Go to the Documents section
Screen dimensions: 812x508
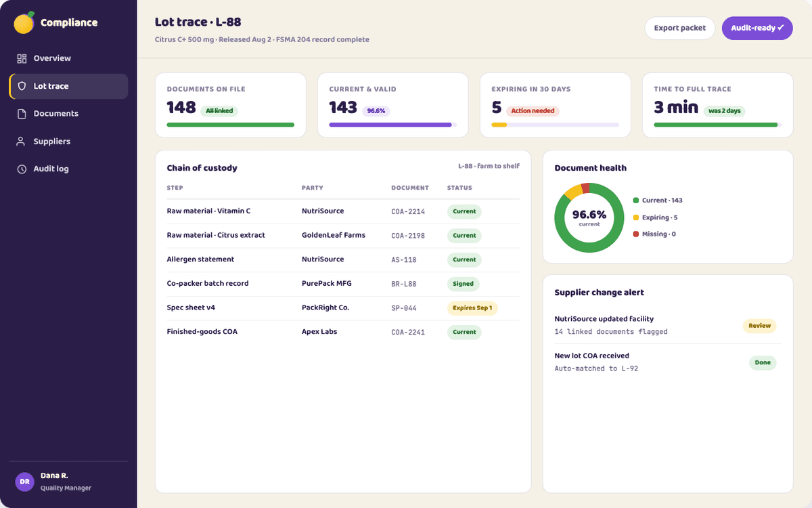point(68,114)
